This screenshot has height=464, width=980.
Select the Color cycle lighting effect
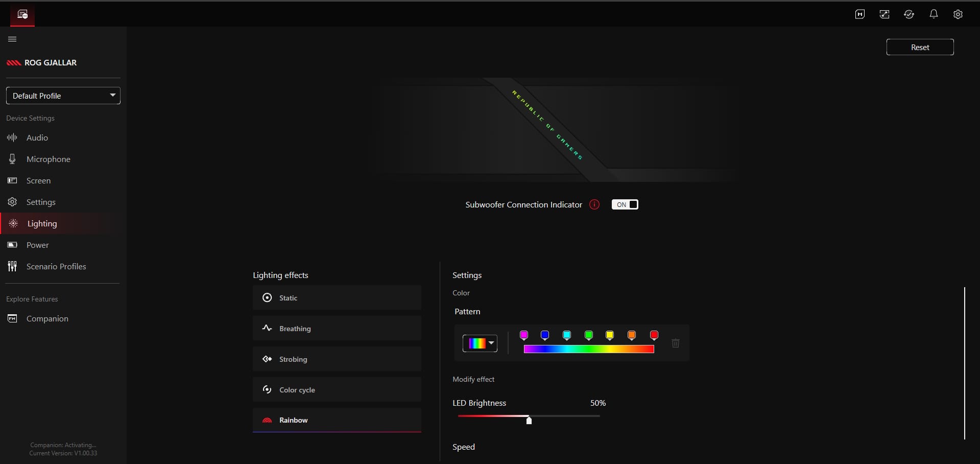point(337,389)
